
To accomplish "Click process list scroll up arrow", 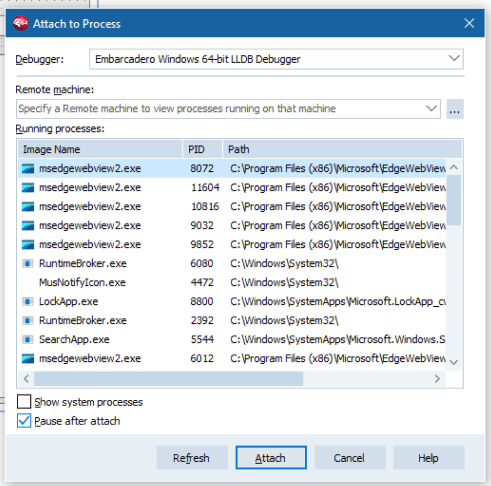I will tap(454, 167).
